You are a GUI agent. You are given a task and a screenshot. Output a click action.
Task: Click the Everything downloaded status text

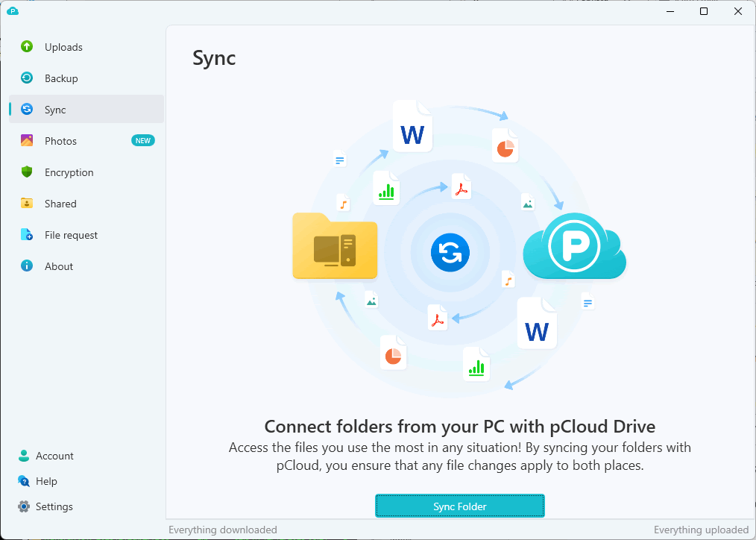222,530
